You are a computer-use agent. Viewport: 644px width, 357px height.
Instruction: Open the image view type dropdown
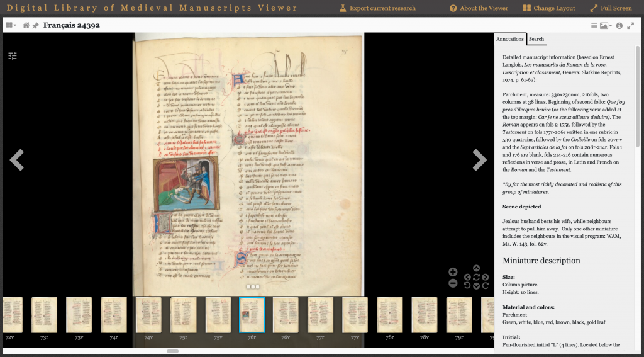click(x=606, y=25)
